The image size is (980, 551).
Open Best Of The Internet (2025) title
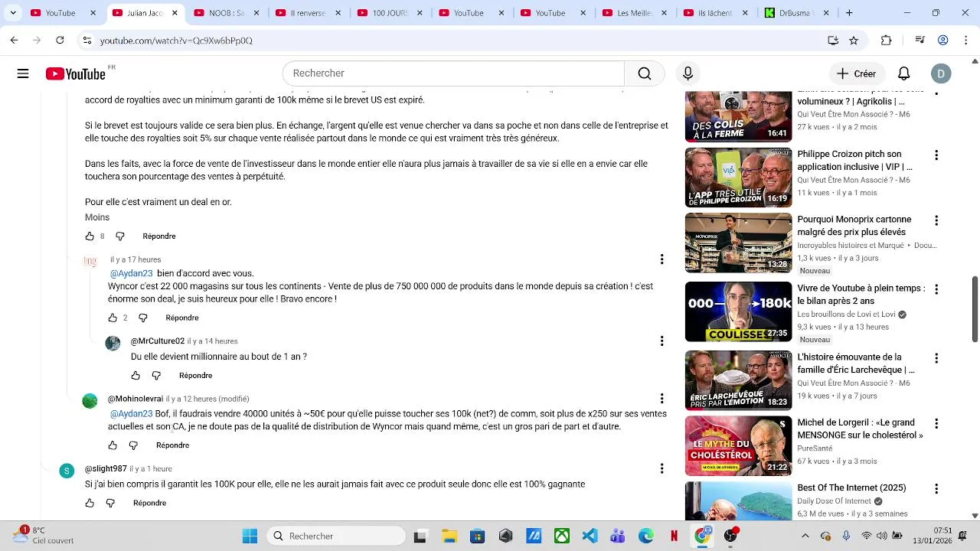[x=851, y=487]
